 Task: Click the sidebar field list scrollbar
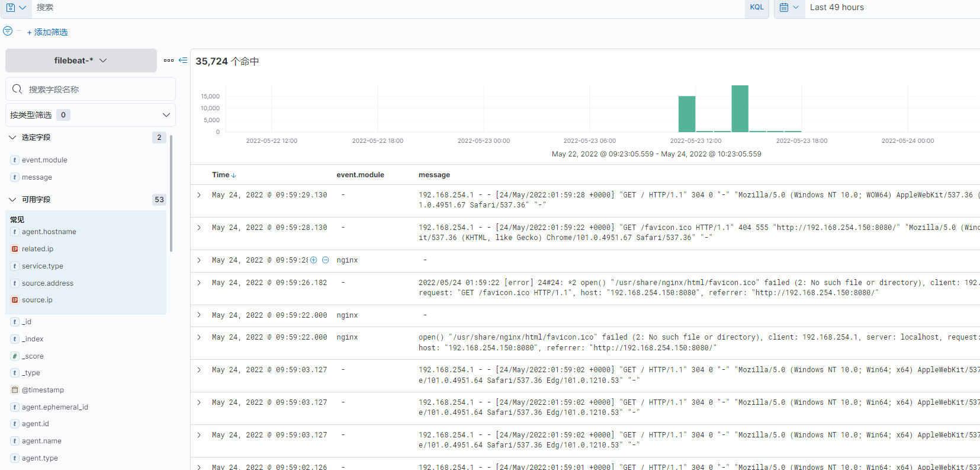pos(171,193)
